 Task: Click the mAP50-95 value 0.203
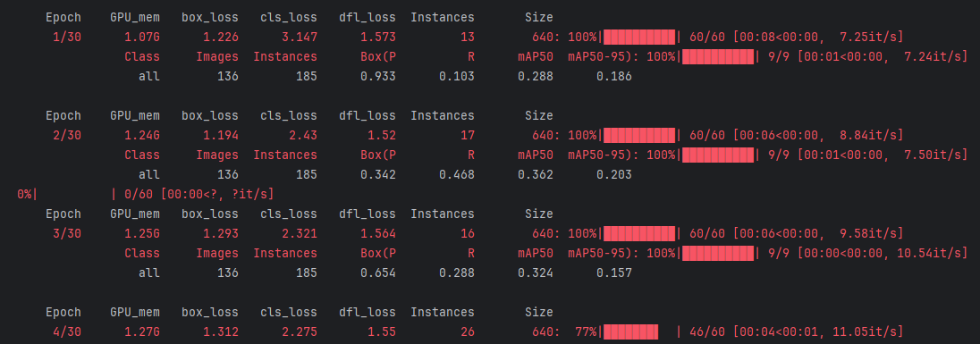tap(613, 175)
